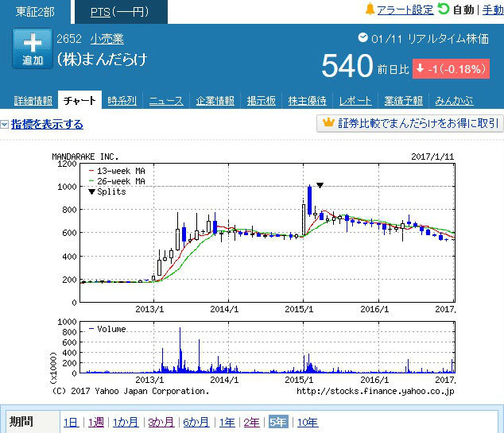Open the 時系列 tab
Viewport: 504px width, 433px height.
point(122,101)
